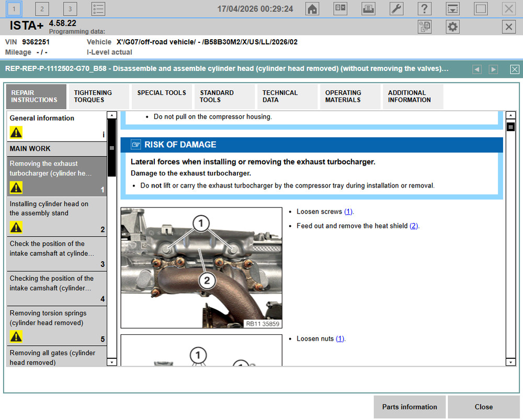
Task: Select the Technical Data tab
Action: click(x=287, y=97)
